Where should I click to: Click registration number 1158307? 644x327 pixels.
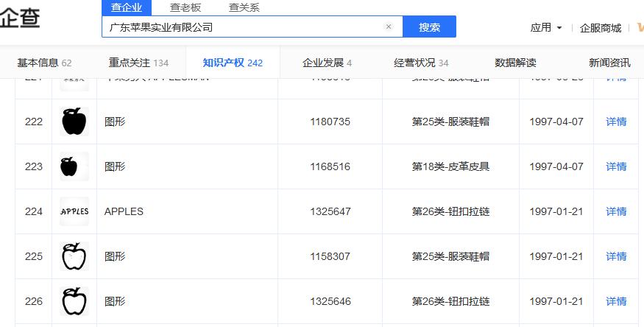click(x=330, y=256)
